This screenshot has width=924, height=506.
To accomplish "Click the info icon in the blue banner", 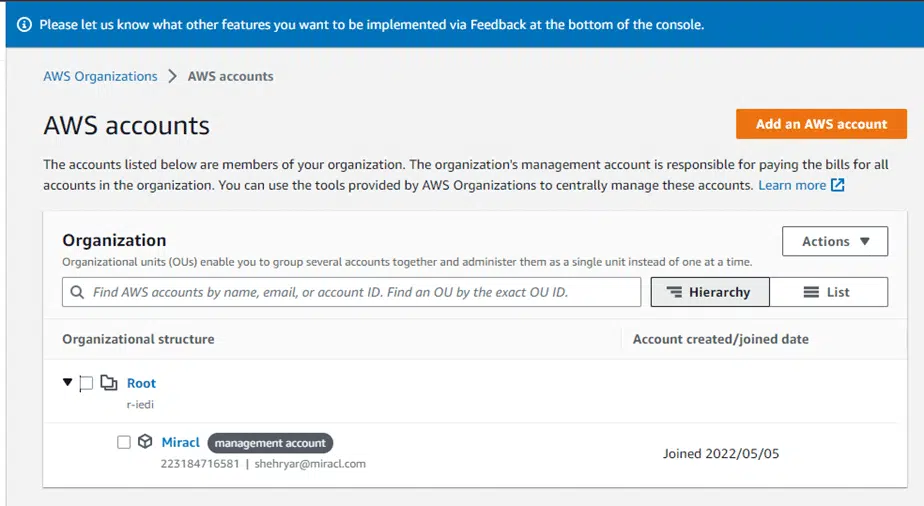I will (24, 25).
